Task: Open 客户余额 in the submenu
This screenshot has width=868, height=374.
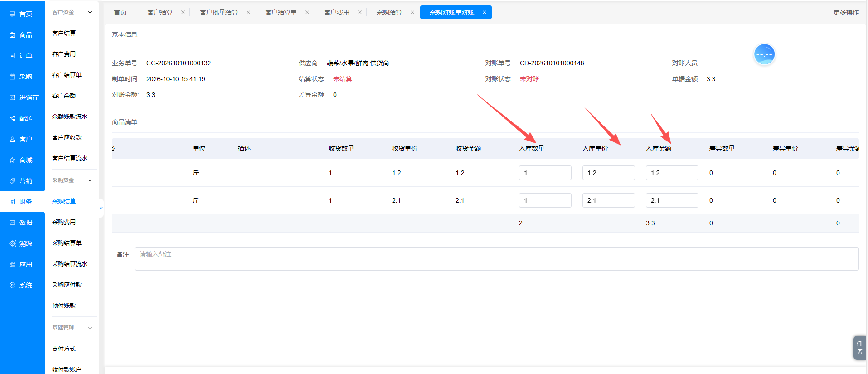Action: point(64,96)
